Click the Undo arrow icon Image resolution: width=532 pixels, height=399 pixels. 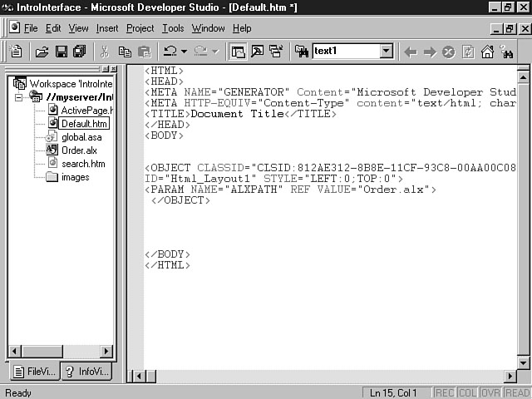click(170, 52)
